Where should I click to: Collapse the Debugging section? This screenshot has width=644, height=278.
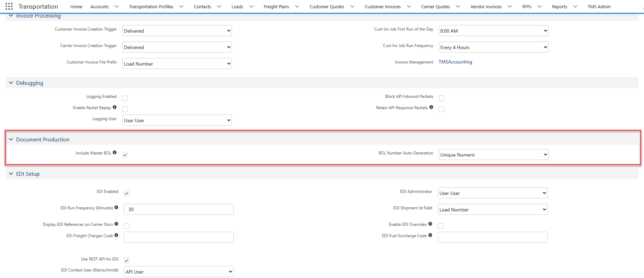coord(11,83)
